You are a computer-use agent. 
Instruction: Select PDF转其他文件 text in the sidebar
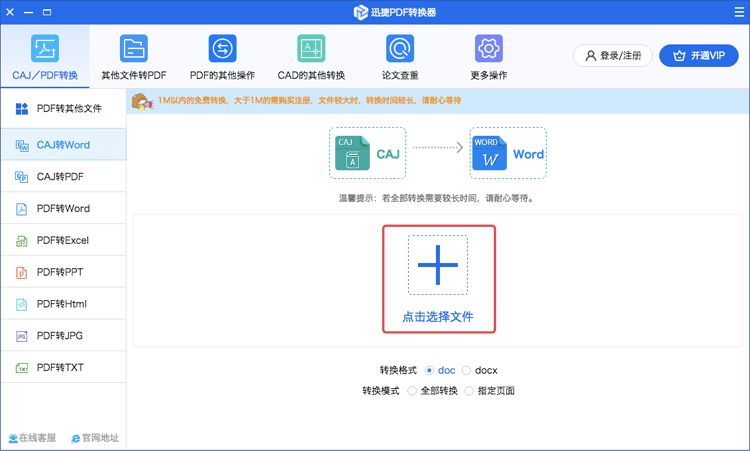pyautogui.click(x=69, y=109)
